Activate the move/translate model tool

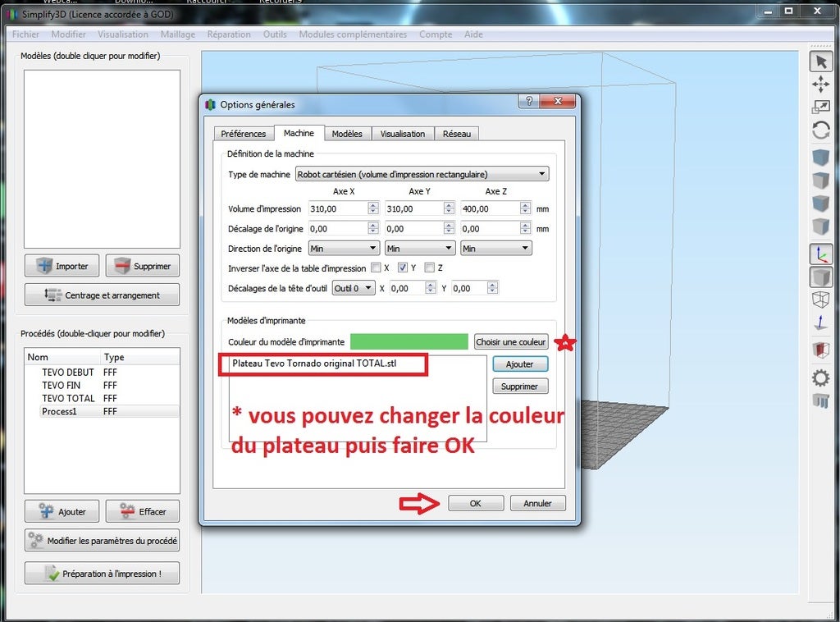click(x=820, y=85)
